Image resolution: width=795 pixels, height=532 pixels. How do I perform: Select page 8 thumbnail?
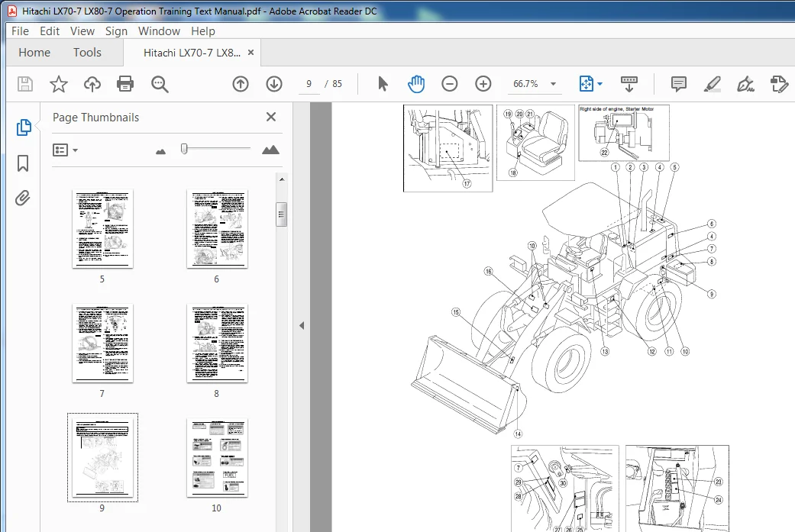click(217, 343)
